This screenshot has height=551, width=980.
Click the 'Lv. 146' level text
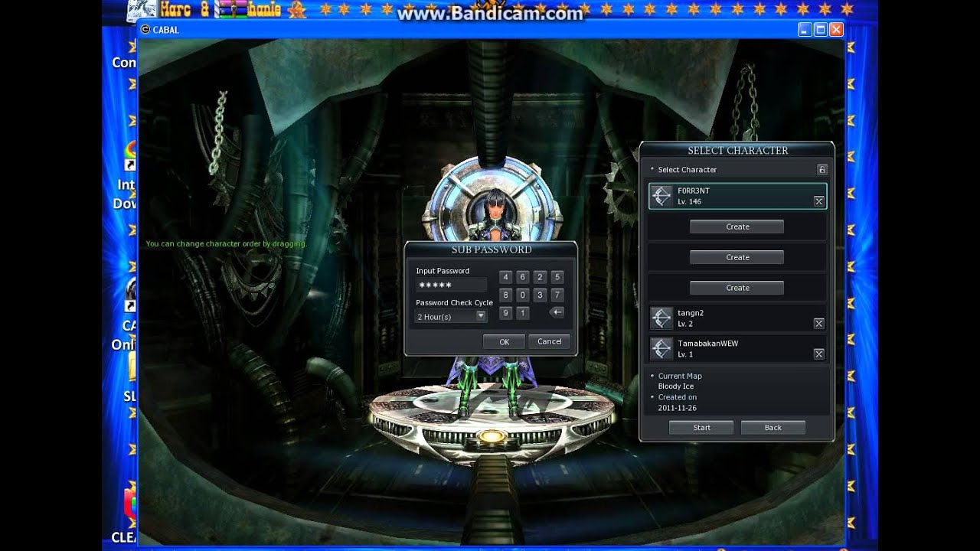pyautogui.click(x=689, y=202)
